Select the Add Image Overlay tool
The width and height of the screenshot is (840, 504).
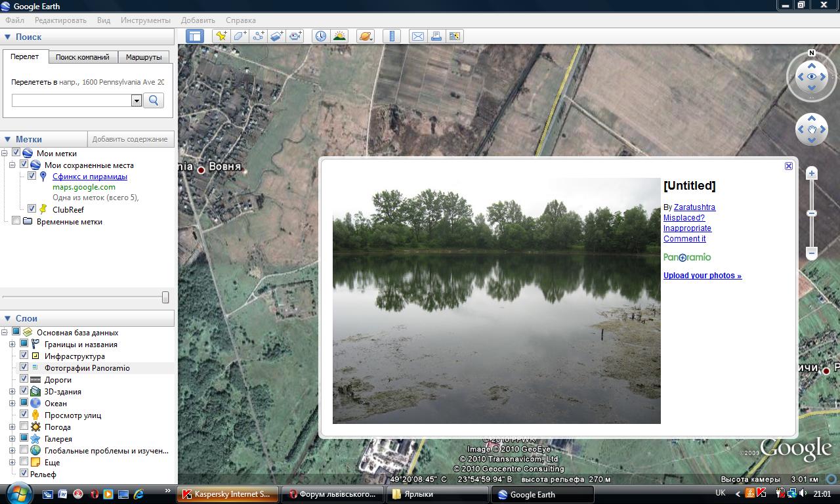[x=277, y=36]
